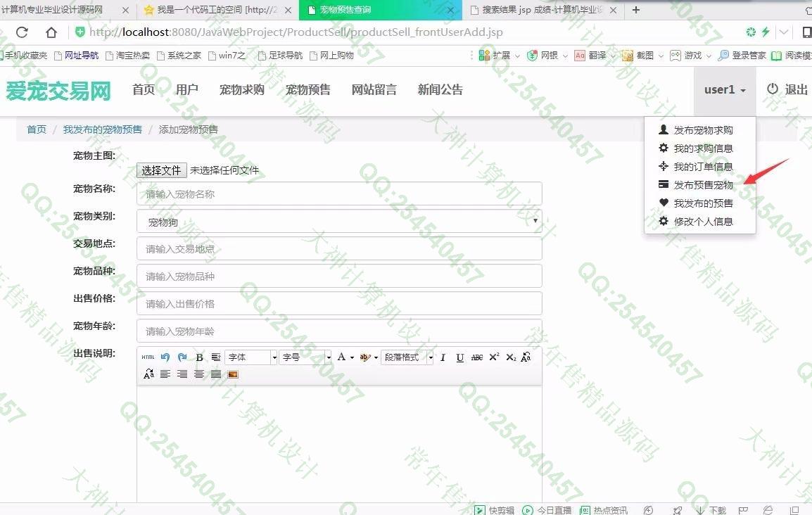
Task: Focus the 交易地点 input field
Action: 339,249
